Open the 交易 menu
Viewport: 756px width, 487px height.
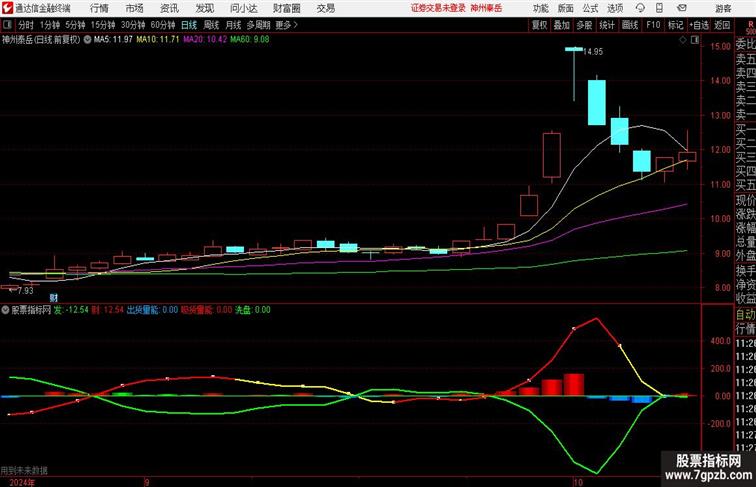coord(325,8)
